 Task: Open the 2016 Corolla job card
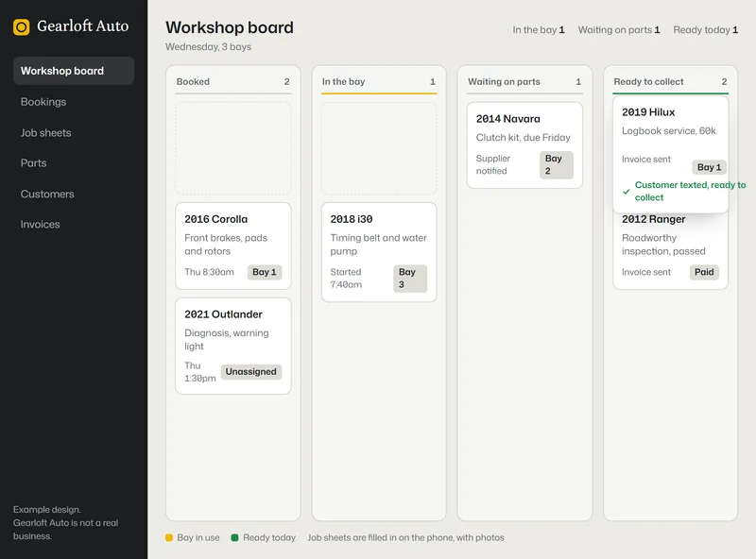coord(232,246)
